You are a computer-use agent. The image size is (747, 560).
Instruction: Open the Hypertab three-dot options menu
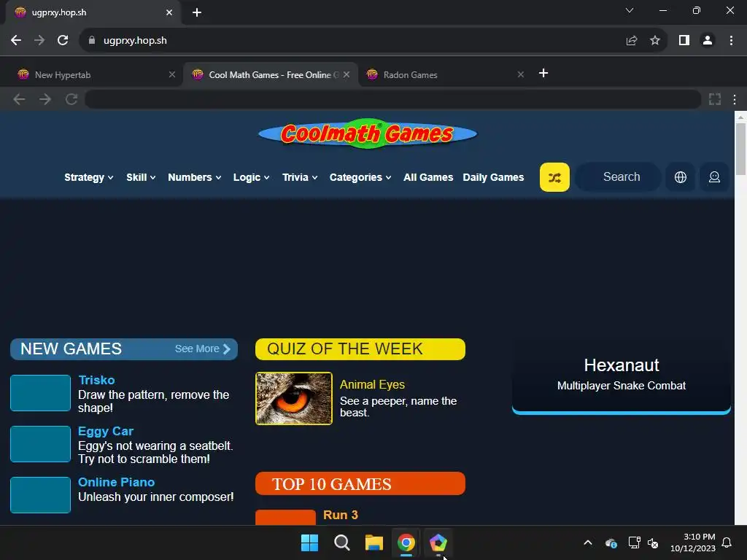click(x=735, y=99)
